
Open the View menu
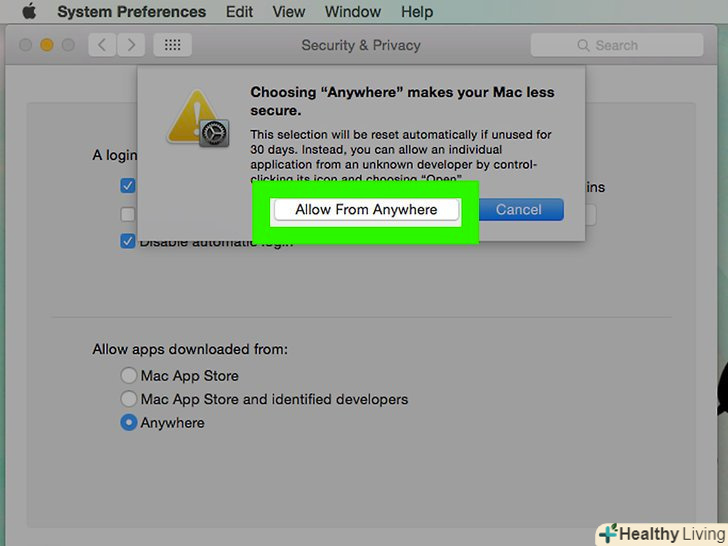coord(288,11)
